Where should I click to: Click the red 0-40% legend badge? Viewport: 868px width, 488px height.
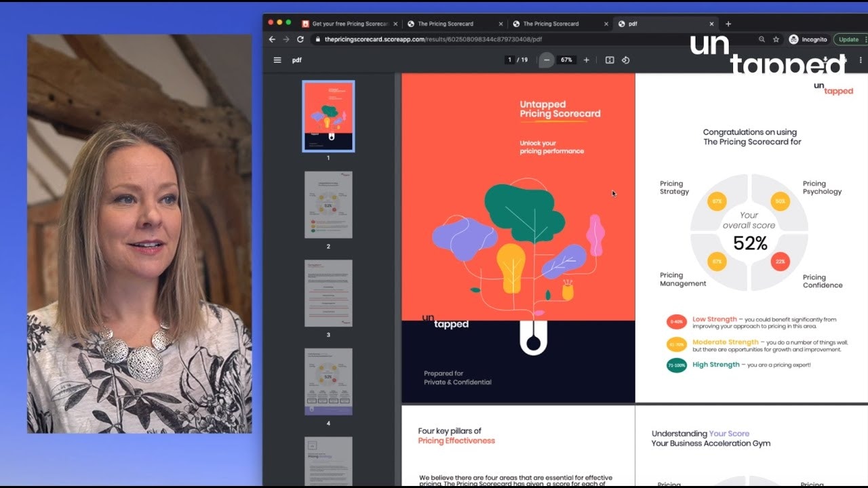coord(676,322)
